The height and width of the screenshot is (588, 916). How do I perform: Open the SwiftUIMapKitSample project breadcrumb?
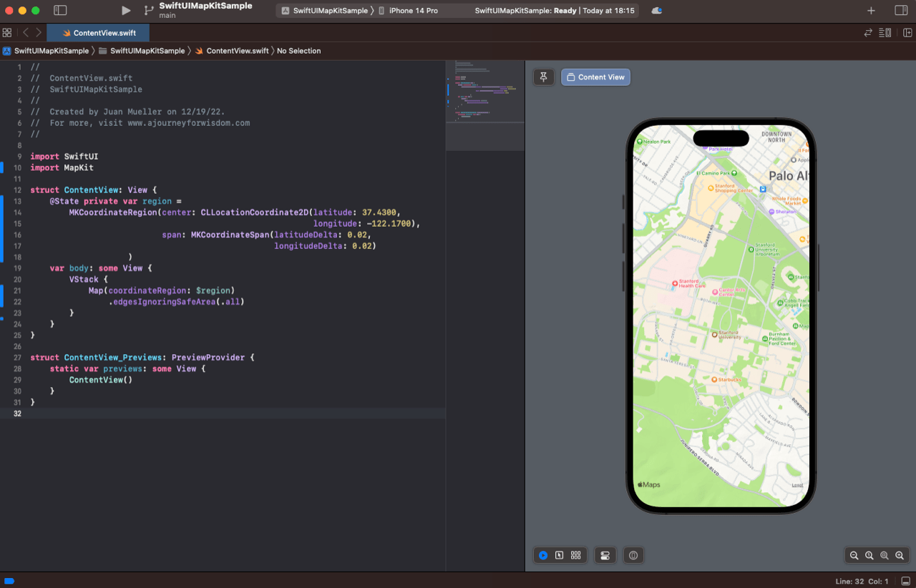coord(46,51)
